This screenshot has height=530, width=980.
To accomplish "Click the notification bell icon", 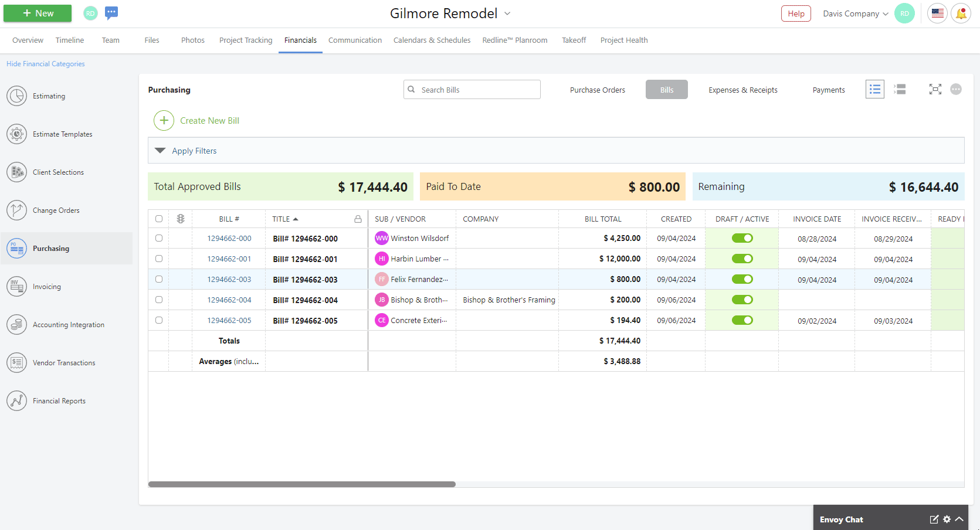I will (x=961, y=13).
